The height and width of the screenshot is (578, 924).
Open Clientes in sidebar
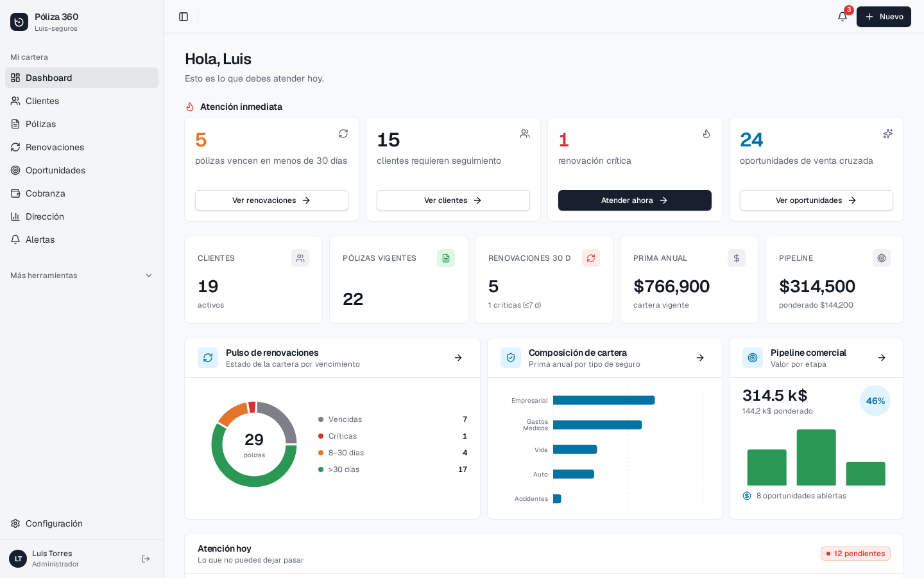point(81,101)
